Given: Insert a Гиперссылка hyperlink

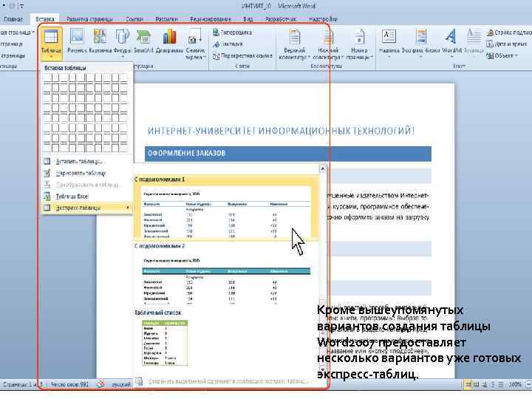Looking at the screenshot, I should point(233,33).
